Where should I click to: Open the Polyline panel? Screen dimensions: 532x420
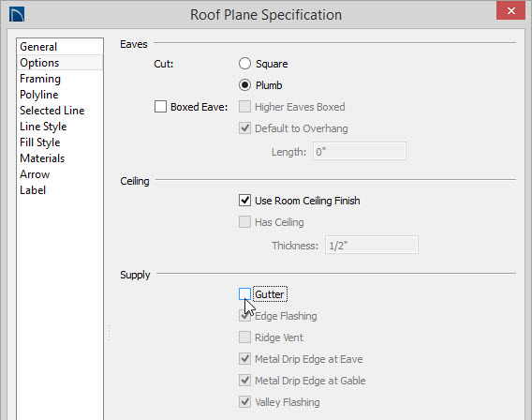coord(39,95)
